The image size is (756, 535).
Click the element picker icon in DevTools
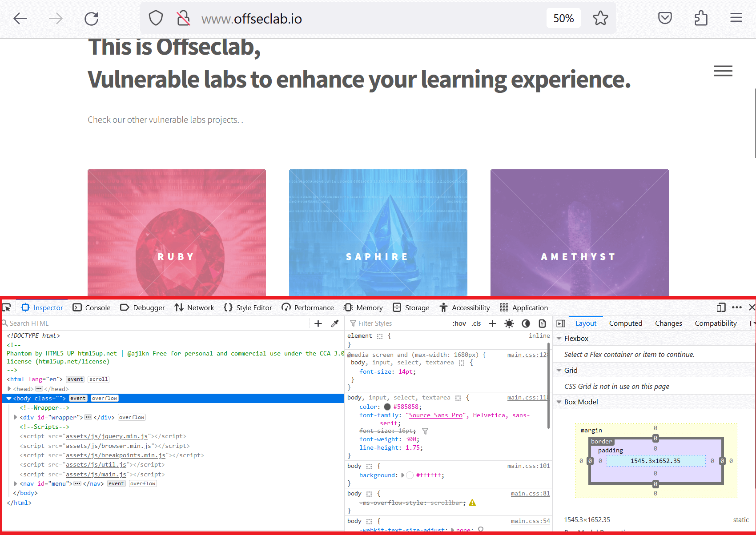7,307
